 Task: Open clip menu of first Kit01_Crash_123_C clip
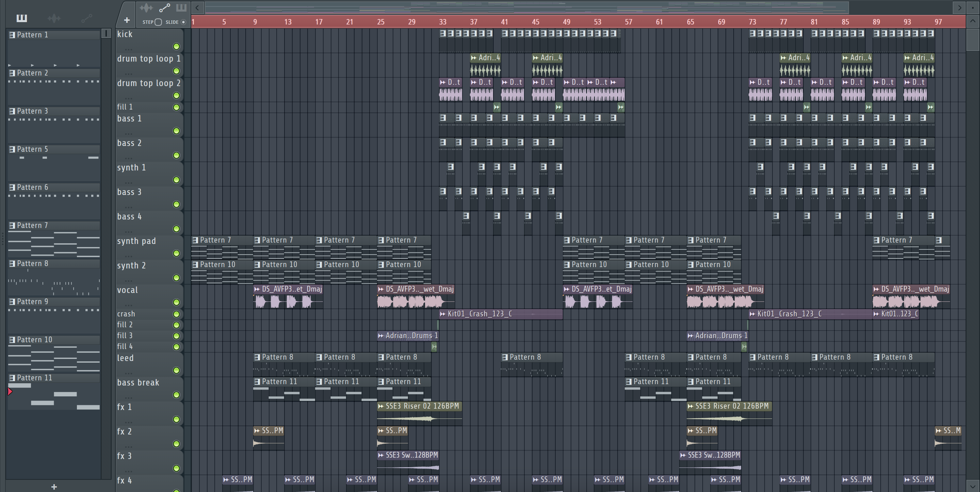tap(443, 314)
